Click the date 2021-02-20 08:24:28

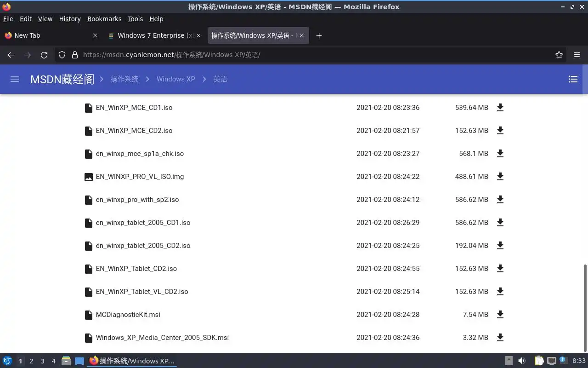(x=388, y=315)
